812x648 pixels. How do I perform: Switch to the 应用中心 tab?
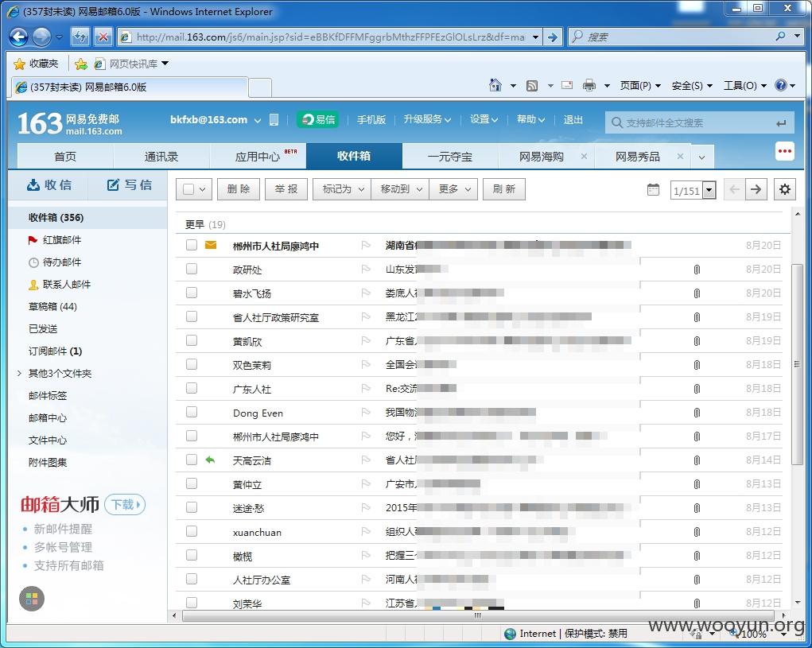point(258,157)
